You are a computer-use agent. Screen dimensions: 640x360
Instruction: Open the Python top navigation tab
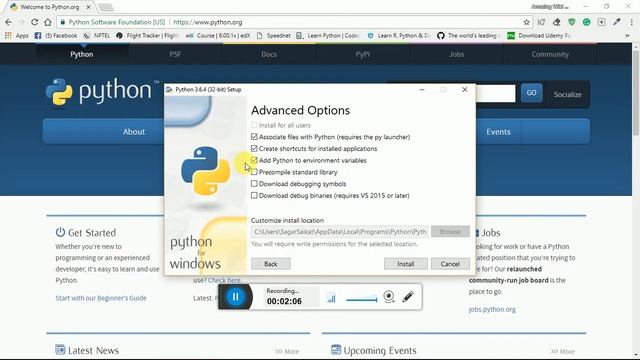82,54
